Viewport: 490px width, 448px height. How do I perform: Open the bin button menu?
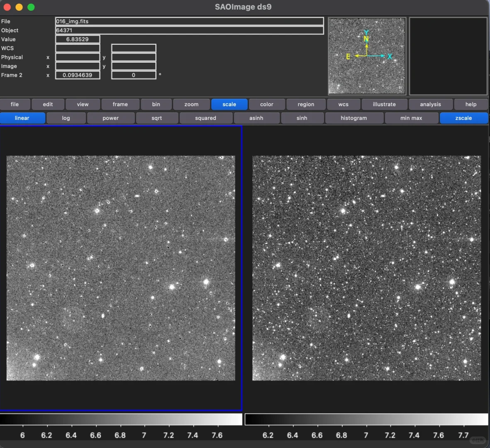156,105
